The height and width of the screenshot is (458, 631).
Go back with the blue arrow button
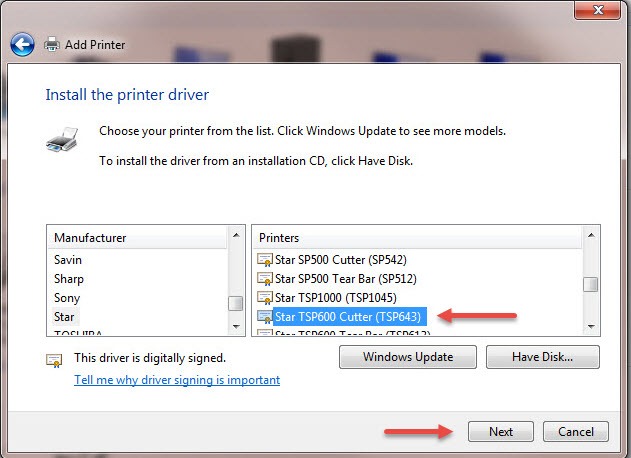[x=22, y=44]
